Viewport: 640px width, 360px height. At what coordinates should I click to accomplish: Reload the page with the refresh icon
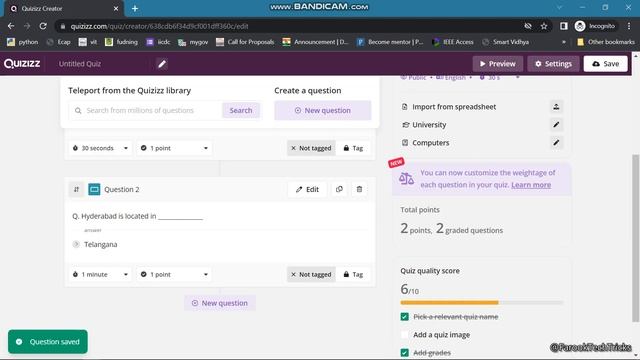point(43,26)
